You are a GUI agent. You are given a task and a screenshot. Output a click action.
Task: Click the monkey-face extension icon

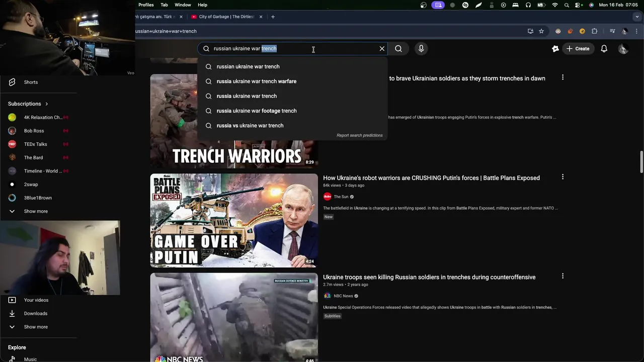click(x=558, y=31)
